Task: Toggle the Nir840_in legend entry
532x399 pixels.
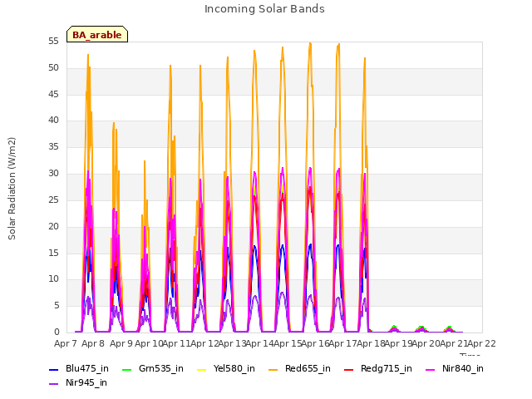Action: coord(455,369)
